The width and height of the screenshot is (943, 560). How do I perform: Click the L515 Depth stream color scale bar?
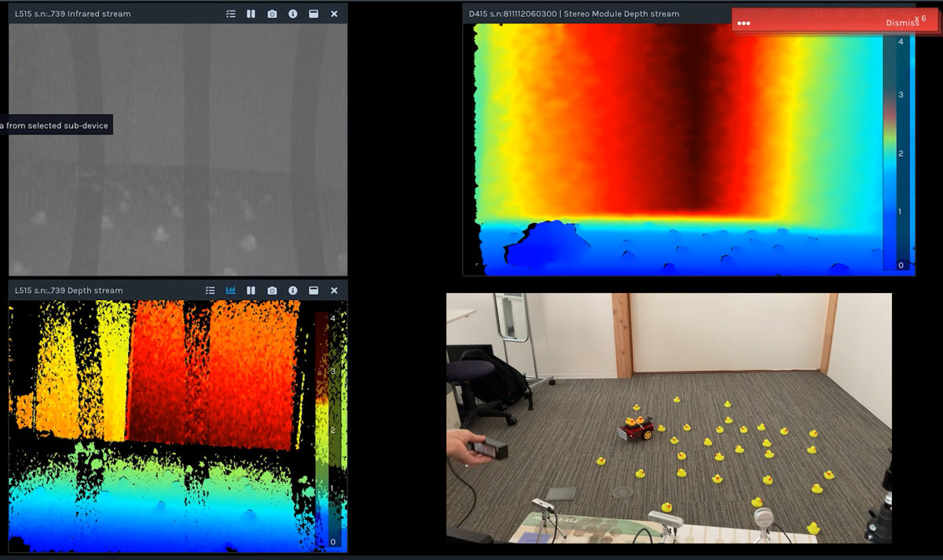pyautogui.click(x=323, y=430)
